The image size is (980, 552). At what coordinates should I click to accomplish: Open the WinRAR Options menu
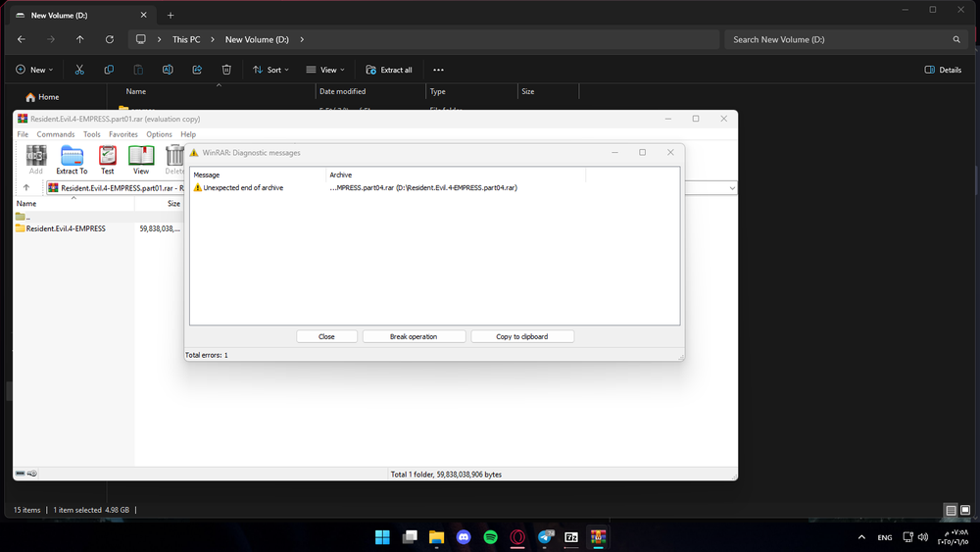click(x=159, y=134)
